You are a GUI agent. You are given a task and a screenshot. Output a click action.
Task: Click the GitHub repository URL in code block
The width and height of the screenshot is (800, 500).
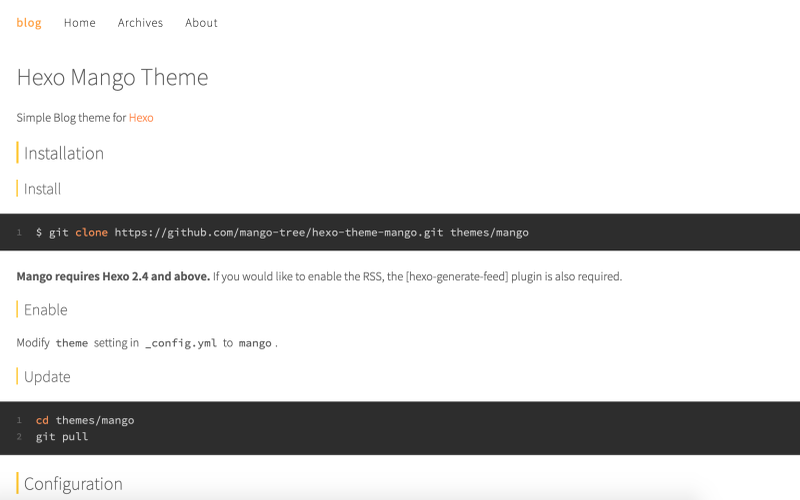(x=278, y=232)
